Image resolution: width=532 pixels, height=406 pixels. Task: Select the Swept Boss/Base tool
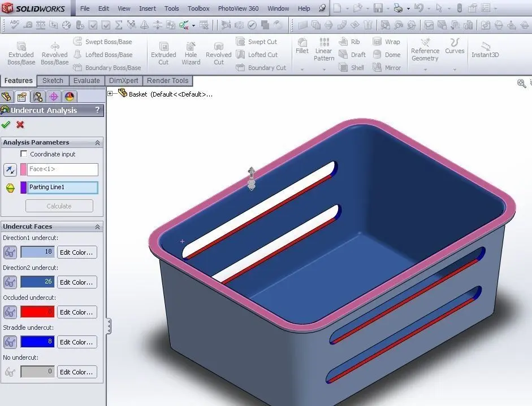tap(103, 42)
